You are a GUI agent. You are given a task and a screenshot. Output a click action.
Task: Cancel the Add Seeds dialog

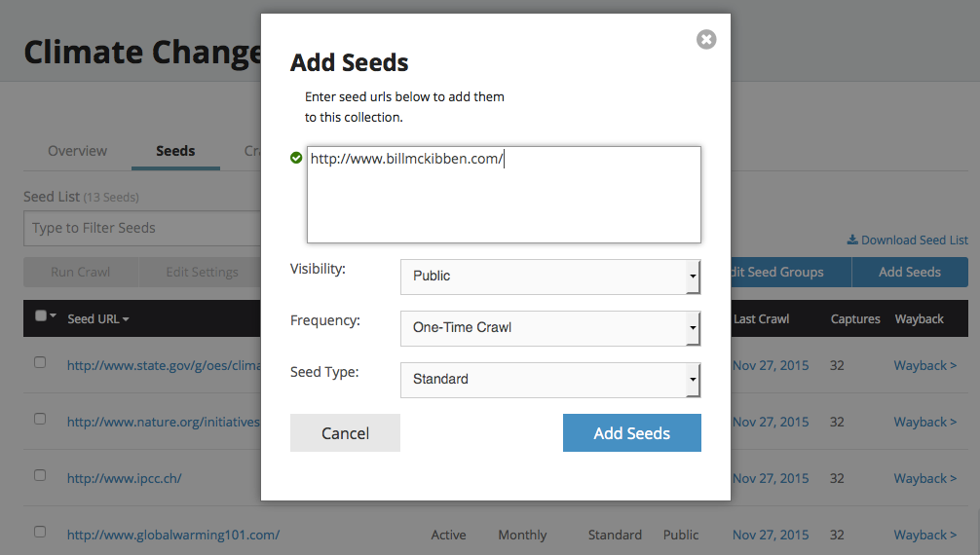tap(345, 433)
